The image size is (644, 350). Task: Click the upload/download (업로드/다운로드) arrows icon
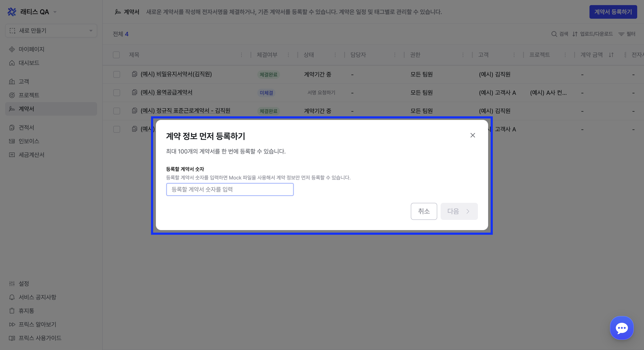(575, 34)
